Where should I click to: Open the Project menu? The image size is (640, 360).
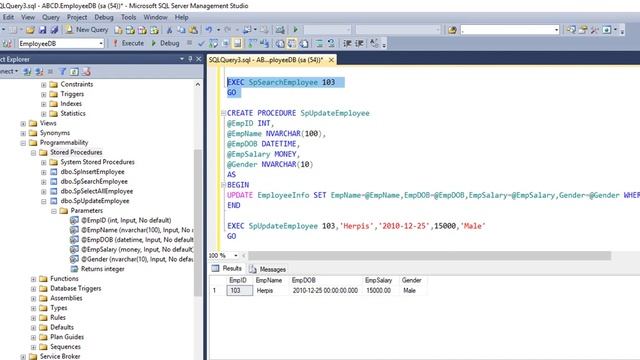tap(77, 17)
